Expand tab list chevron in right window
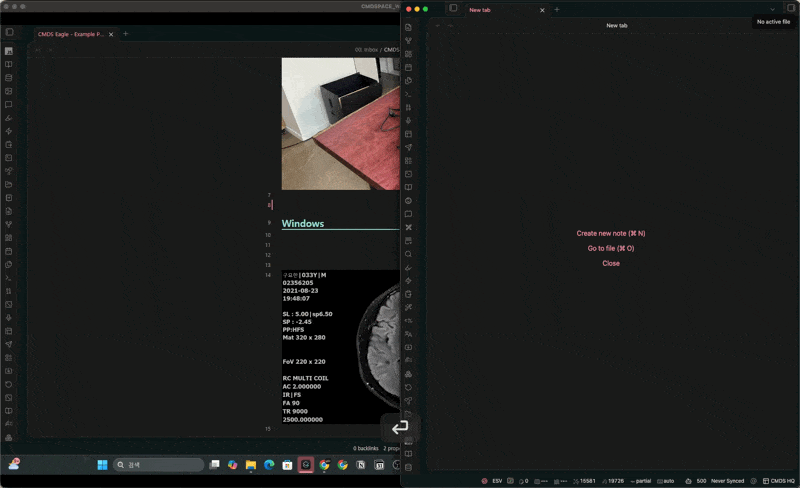 772,9
